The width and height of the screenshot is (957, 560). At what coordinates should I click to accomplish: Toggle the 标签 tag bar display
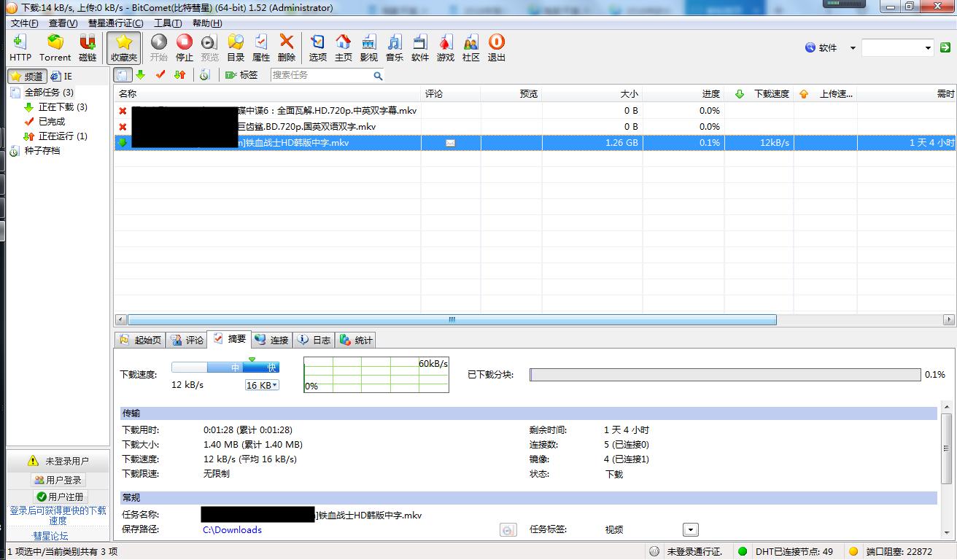241,74
